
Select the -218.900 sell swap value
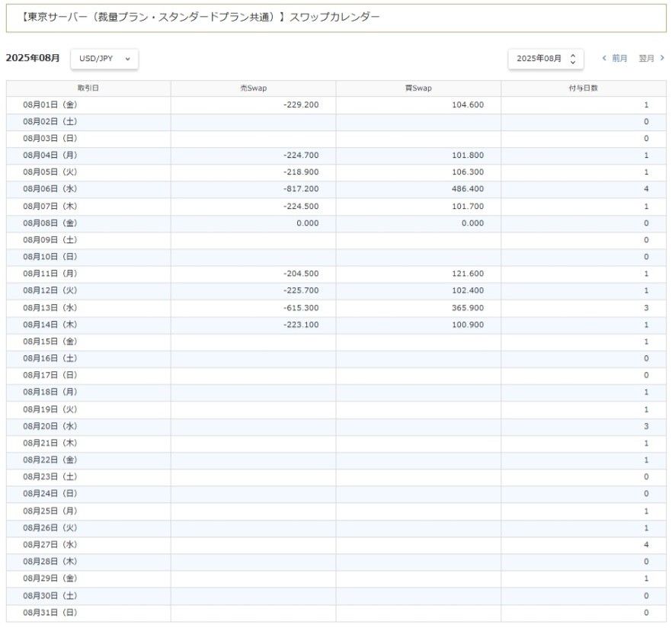301,172
